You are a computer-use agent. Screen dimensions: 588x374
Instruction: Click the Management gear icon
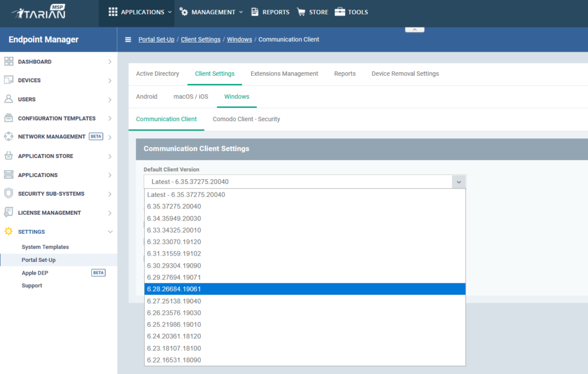[x=184, y=12]
